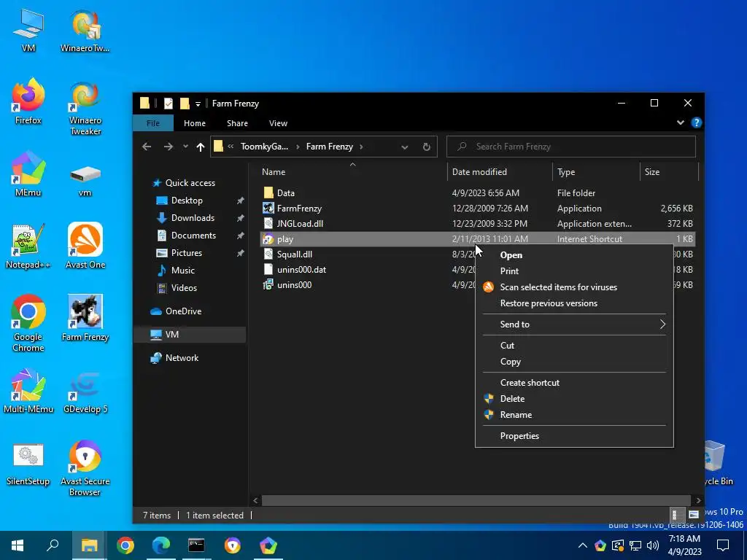Open the VM desktop icon
The image size is (747, 560).
tap(28, 30)
